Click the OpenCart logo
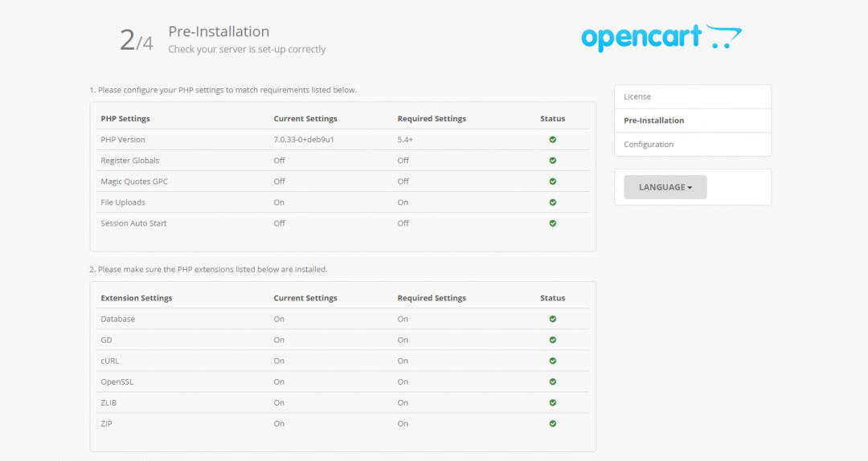Viewport: 868px width, 461px height. [x=661, y=38]
